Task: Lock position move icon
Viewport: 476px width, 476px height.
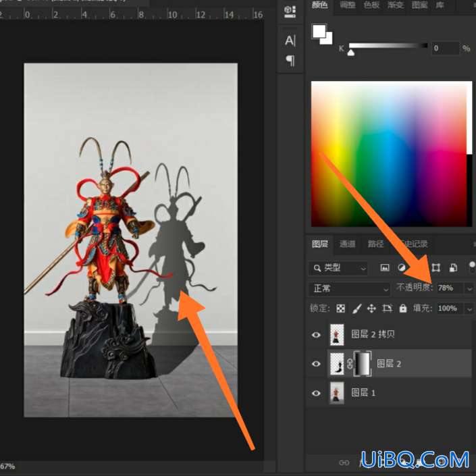Action: (371, 309)
